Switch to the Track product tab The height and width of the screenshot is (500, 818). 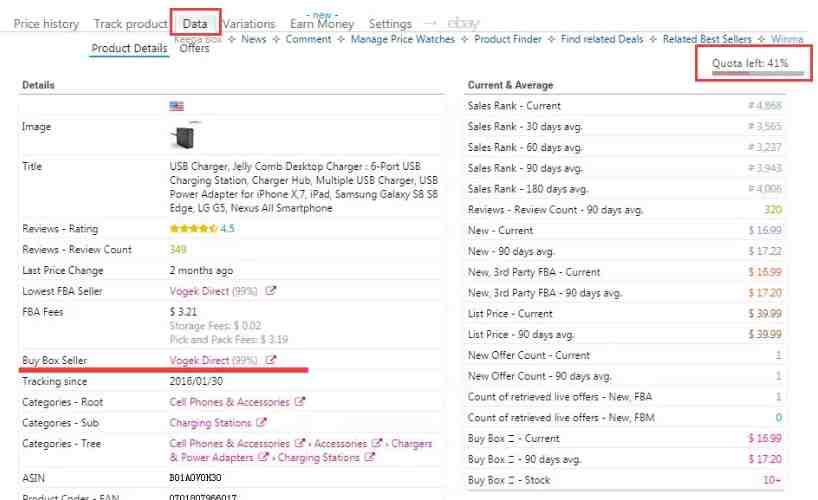click(x=130, y=24)
